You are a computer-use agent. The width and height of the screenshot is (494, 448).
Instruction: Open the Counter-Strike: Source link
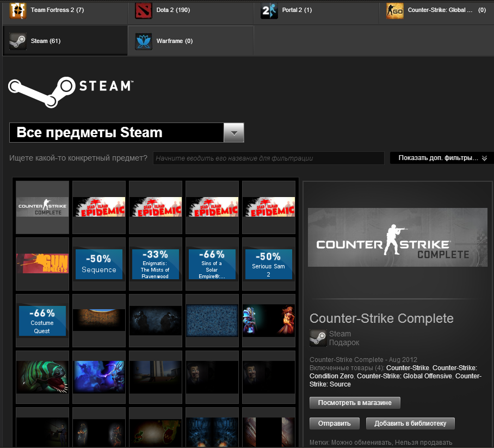pos(396,380)
